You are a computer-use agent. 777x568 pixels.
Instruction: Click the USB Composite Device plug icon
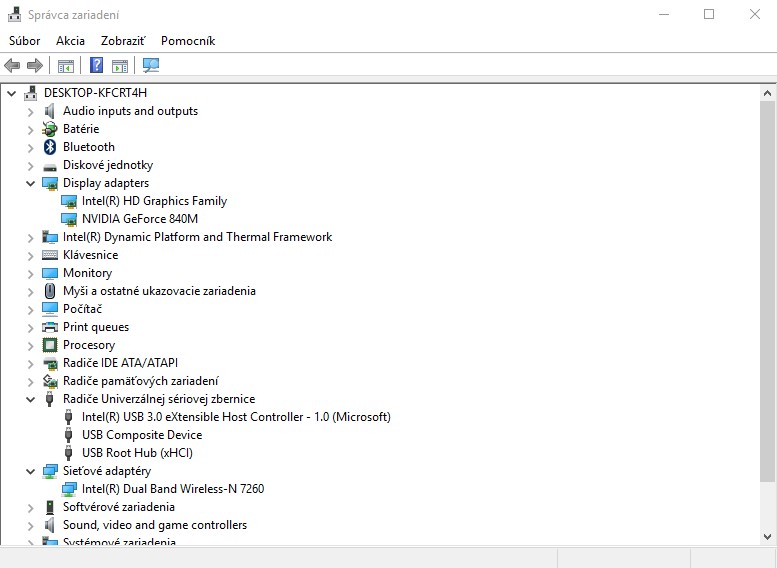pos(69,435)
